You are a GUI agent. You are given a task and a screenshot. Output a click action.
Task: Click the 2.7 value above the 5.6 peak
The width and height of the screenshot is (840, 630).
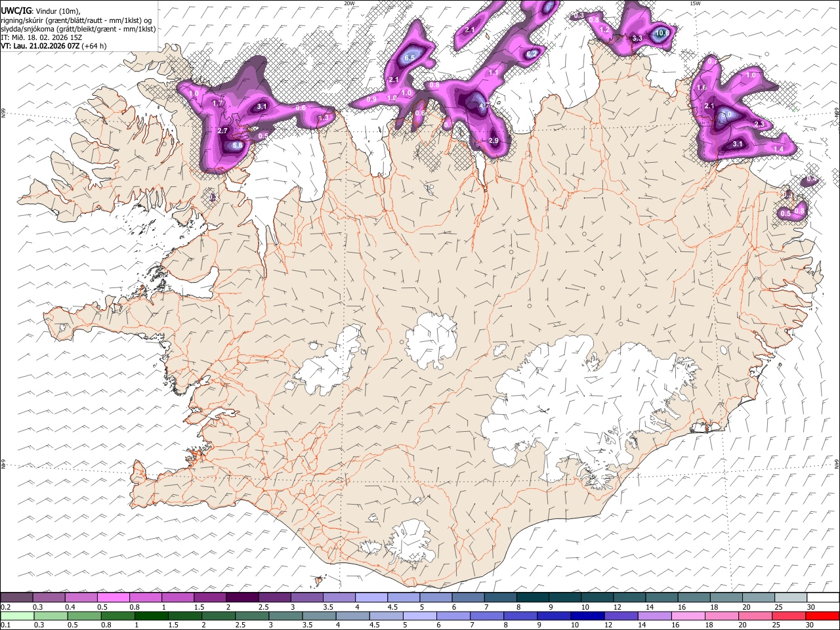pos(222,131)
